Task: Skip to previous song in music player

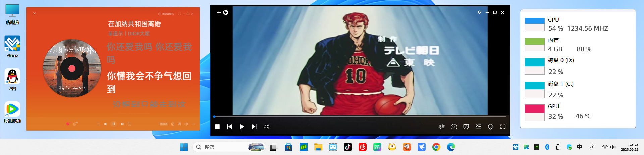Action: (x=105, y=124)
